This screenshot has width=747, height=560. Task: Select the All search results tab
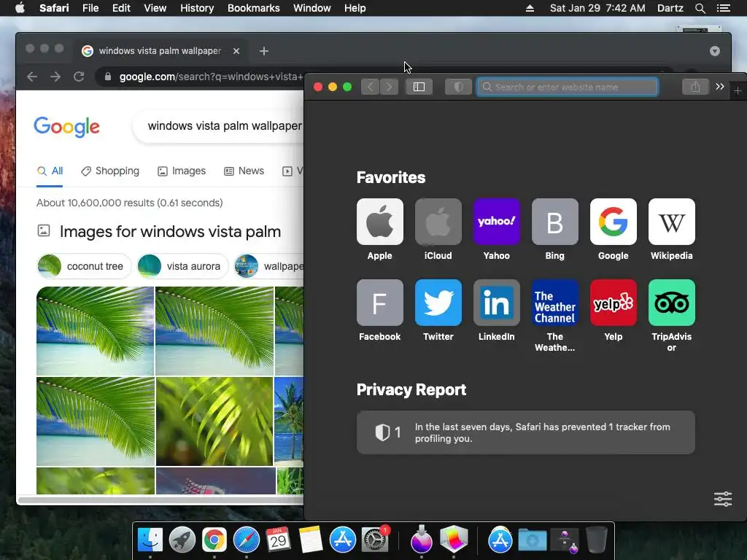click(x=50, y=171)
